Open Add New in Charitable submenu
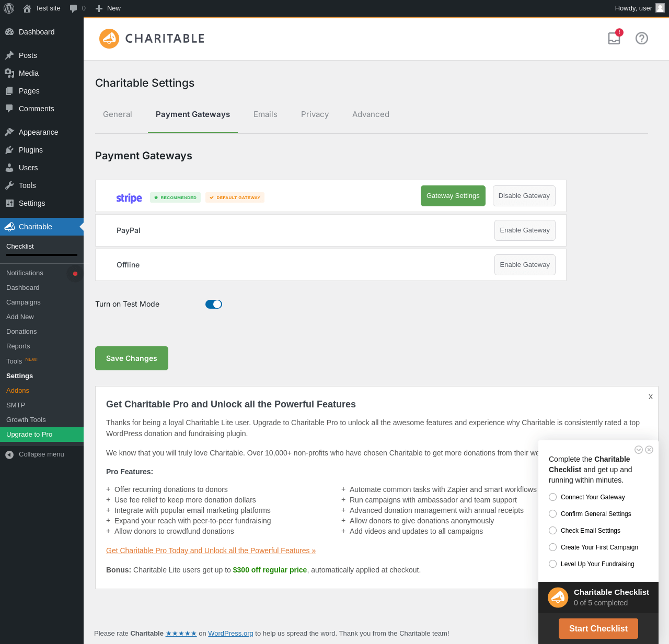Viewport: 669px width, 644px height. [x=42, y=317]
